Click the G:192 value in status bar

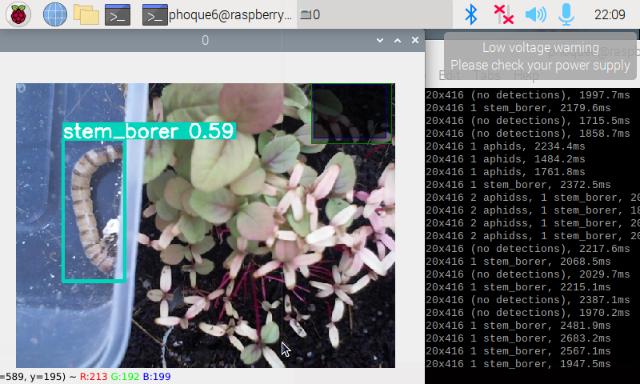pos(125,376)
